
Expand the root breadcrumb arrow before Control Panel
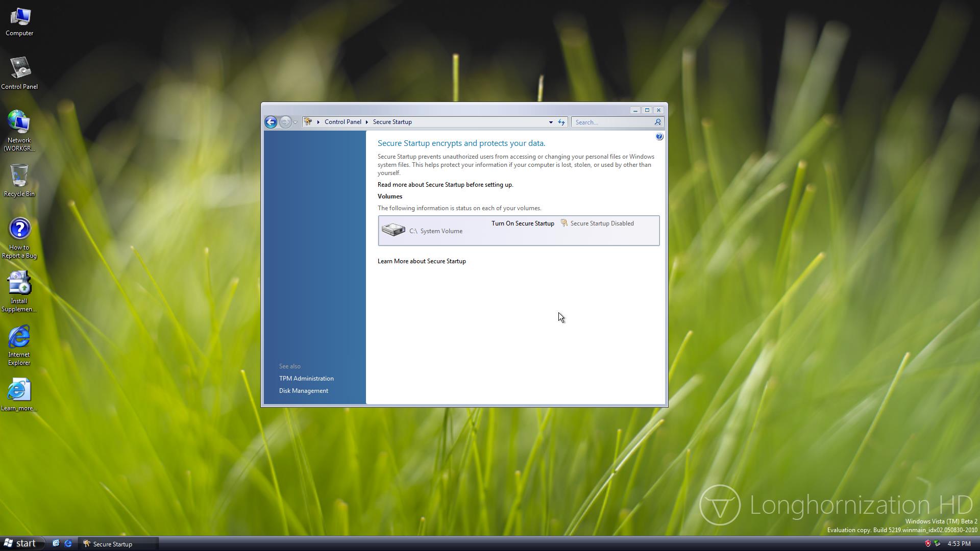coord(318,122)
